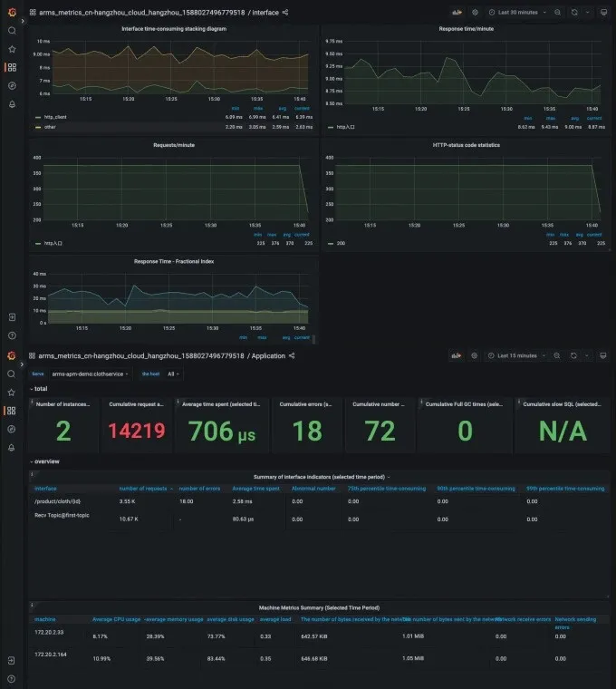This screenshot has height=689, width=616.
Task: Cycle view mode in interface dashboard
Action: point(603,13)
